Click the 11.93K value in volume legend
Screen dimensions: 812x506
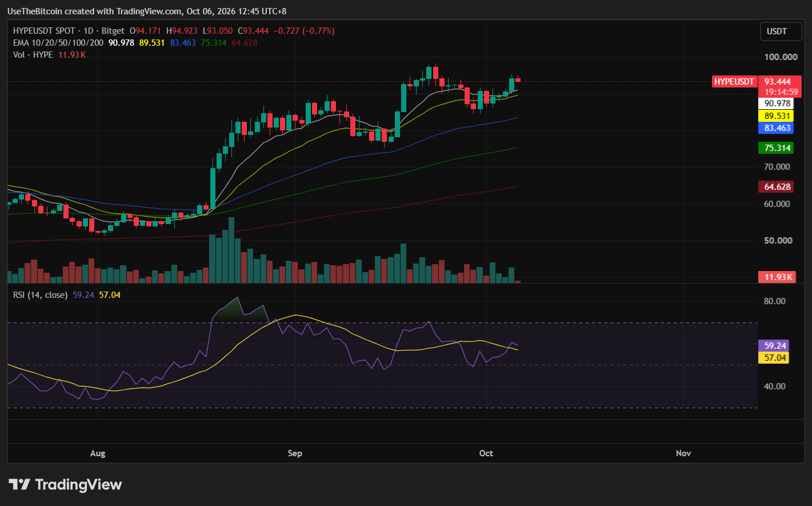tap(72, 55)
